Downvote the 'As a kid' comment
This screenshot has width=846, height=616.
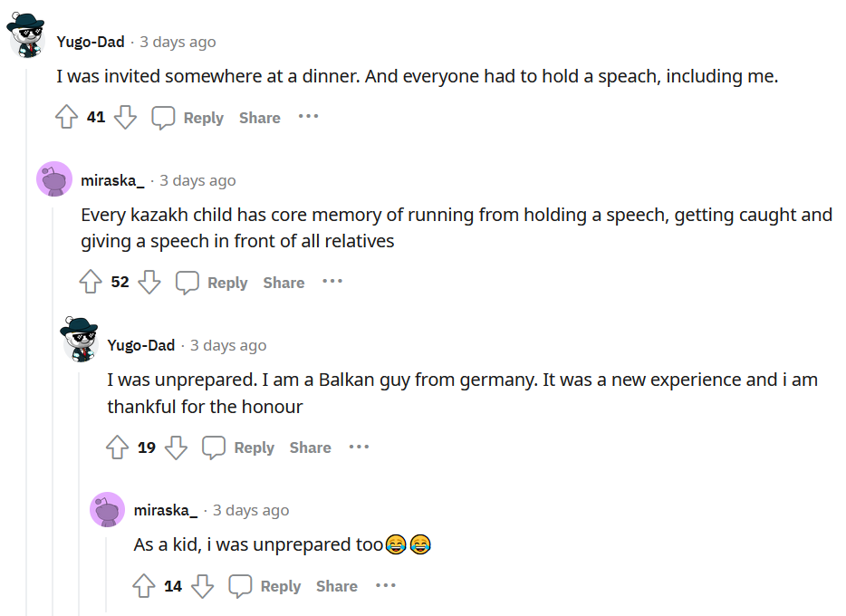(x=202, y=586)
